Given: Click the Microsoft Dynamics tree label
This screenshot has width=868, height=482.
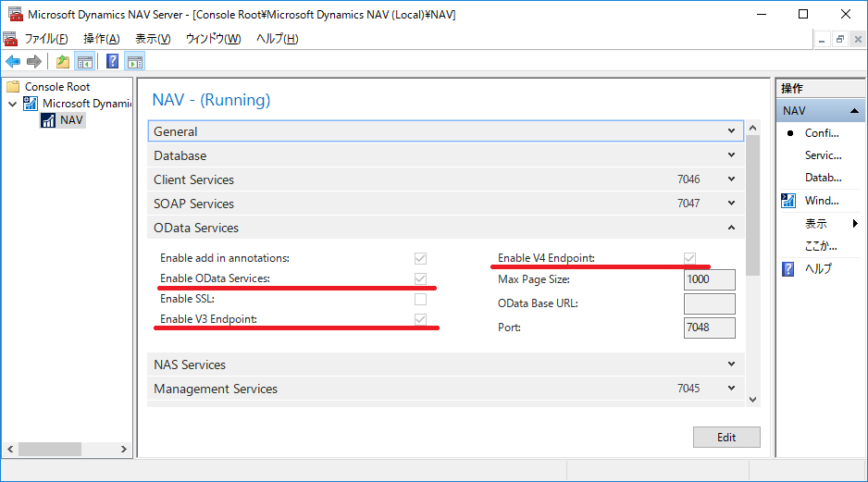Looking at the screenshot, I should pyautogui.click(x=87, y=104).
